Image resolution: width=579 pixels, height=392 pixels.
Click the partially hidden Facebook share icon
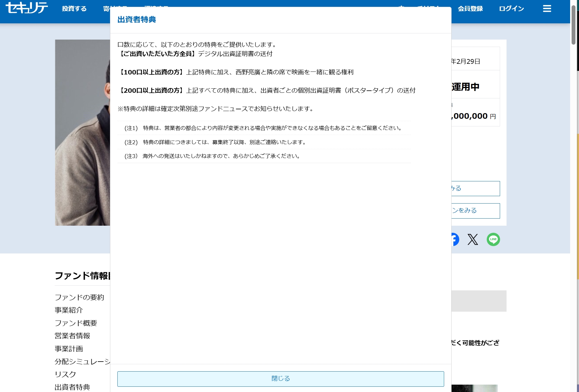455,239
